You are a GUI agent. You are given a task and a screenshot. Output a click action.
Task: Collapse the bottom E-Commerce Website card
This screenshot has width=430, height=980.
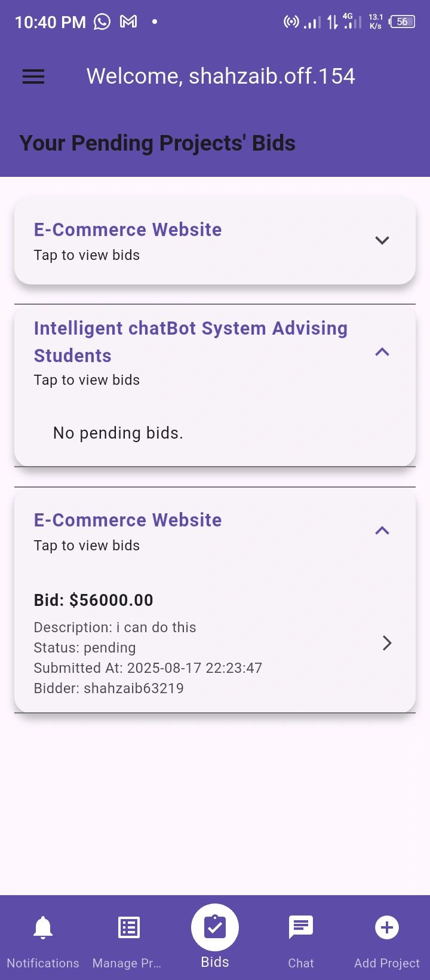click(382, 531)
